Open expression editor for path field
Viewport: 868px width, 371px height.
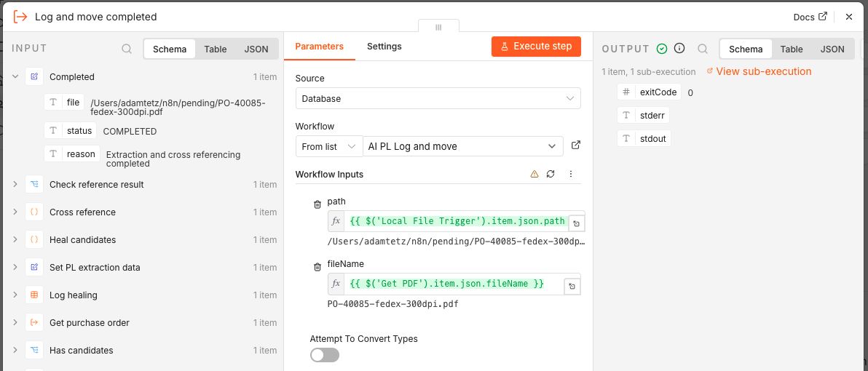click(576, 224)
